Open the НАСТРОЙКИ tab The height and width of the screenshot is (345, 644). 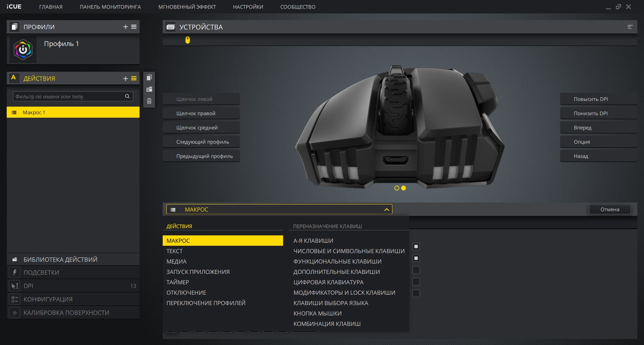(x=248, y=7)
